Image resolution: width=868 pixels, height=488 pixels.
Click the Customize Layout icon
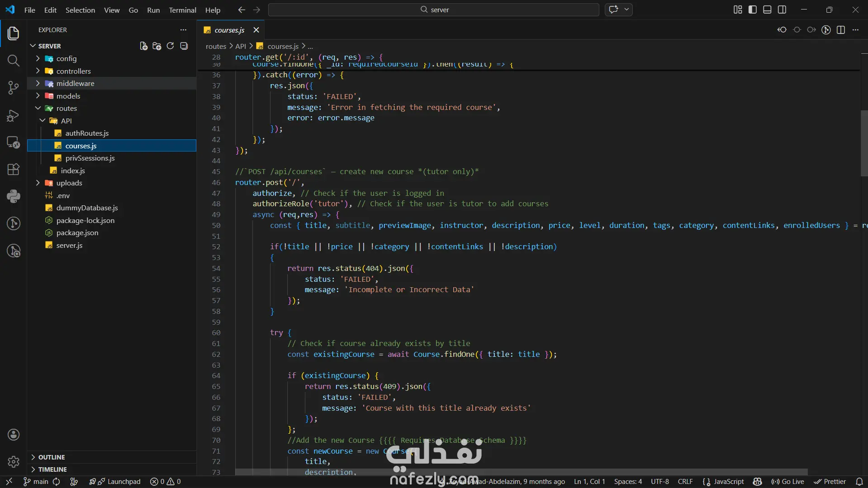tap(738, 9)
